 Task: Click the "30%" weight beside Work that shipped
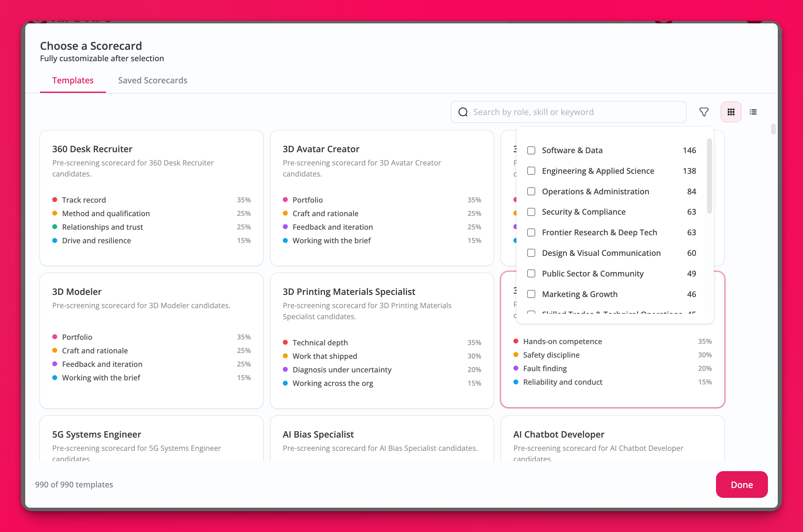pos(474,356)
